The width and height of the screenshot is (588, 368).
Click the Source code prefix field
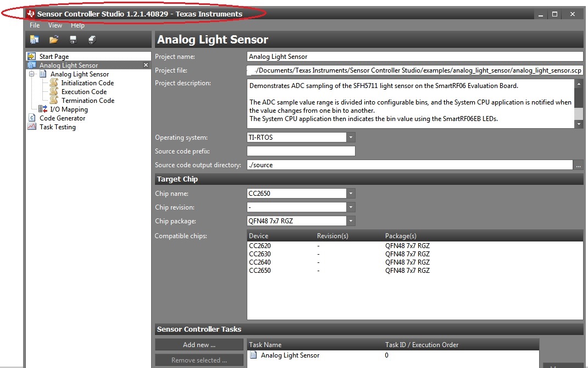pyautogui.click(x=301, y=151)
